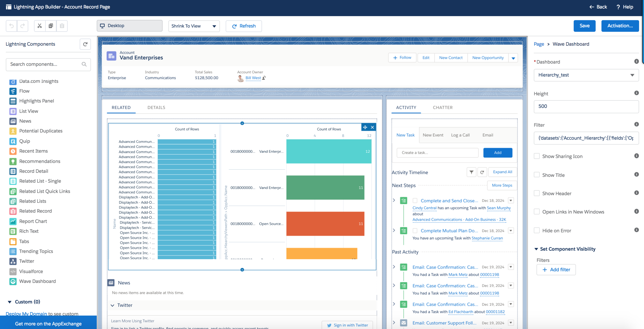The width and height of the screenshot is (644, 329).
Task: Click the redo icon in toolbar
Action: 23,26
